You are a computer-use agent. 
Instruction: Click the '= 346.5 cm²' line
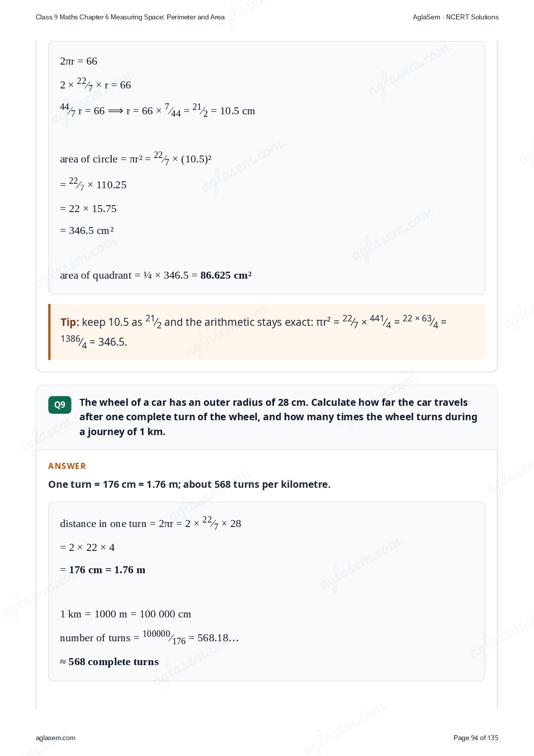(87, 230)
